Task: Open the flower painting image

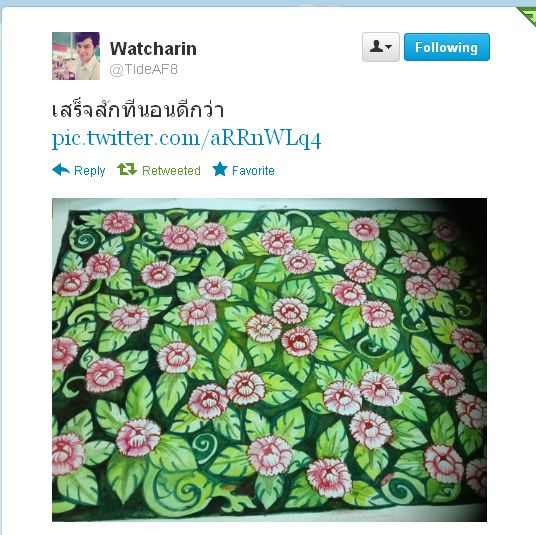Action: (269, 360)
